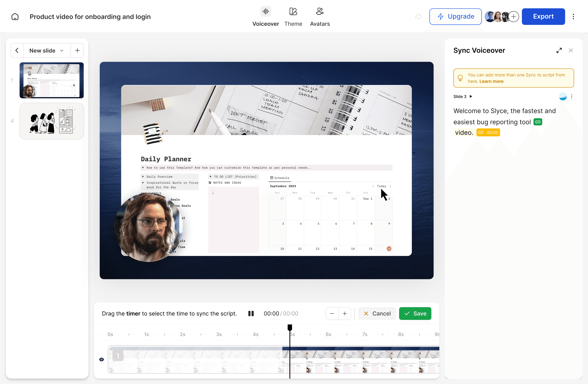Screen dimensions: 588x384
Task: Open the top-right kebab menu
Action: pos(573,17)
